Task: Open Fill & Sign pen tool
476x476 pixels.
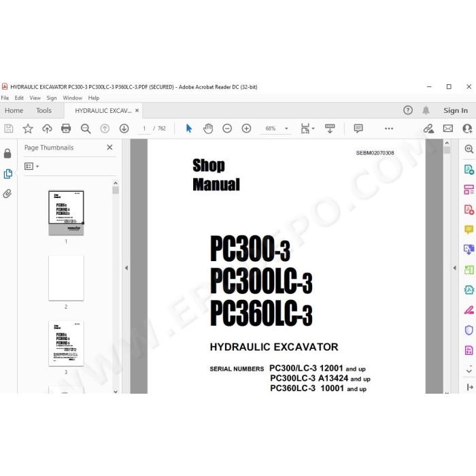Action: click(x=469, y=310)
